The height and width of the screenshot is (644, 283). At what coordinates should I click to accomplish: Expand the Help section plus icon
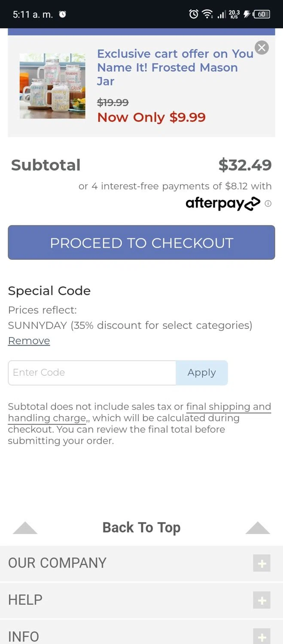pos(262,600)
